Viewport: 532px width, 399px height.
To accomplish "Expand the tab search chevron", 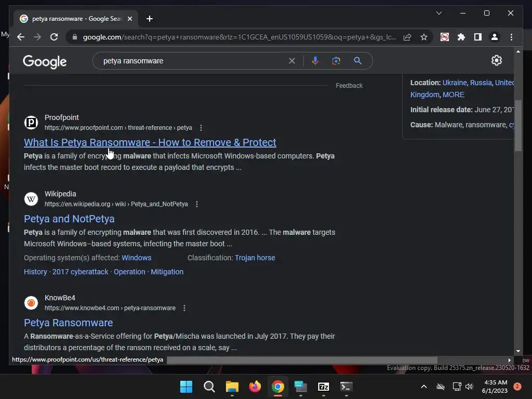I will (x=438, y=13).
